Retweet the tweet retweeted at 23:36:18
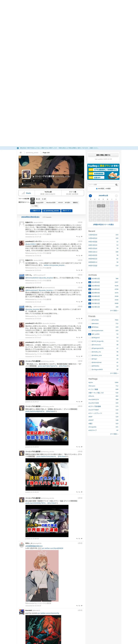138x644 pixels. [79, 255]
